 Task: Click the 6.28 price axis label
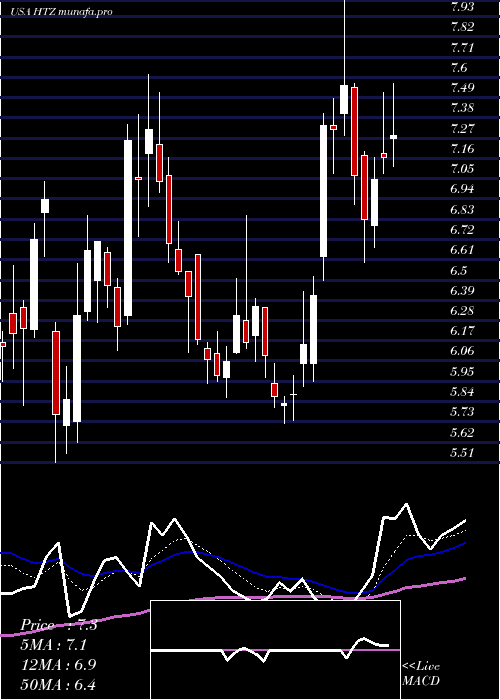click(463, 311)
